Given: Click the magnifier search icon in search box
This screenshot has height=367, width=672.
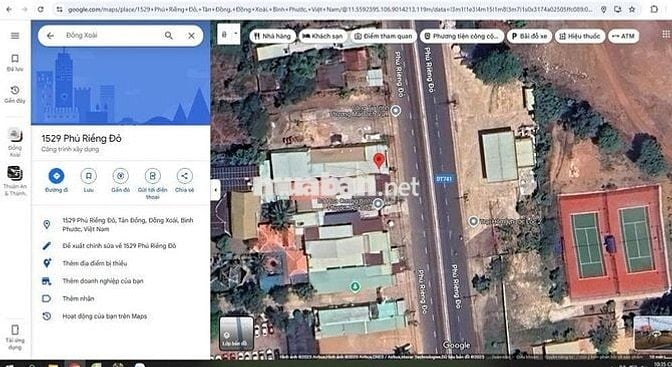Looking at the screenshot, I should [169, 36].
